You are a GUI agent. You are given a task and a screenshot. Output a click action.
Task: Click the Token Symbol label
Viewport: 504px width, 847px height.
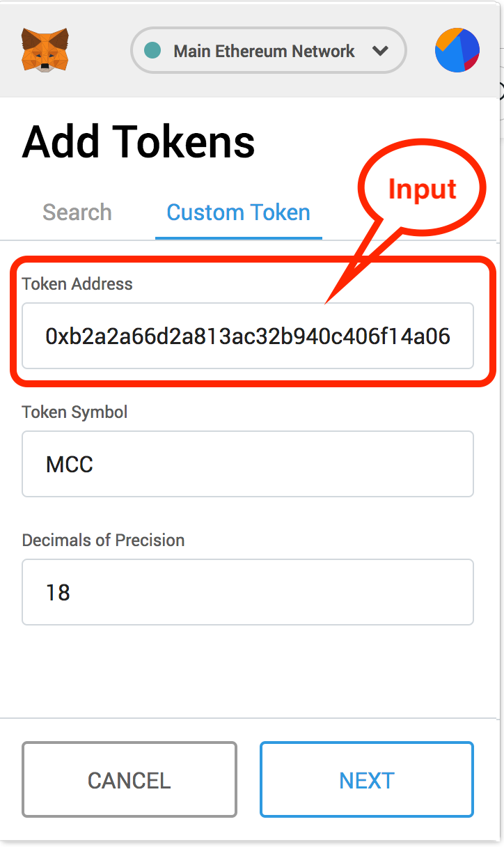[75, 412]
